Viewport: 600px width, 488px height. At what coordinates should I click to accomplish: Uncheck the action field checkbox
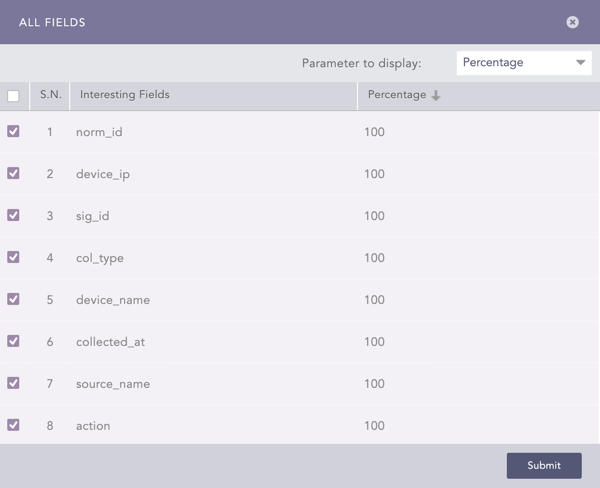coord(13,425)
